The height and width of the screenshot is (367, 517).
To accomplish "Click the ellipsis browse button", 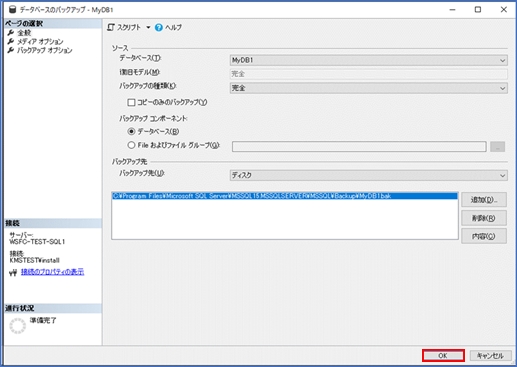I will click(497, 146).
